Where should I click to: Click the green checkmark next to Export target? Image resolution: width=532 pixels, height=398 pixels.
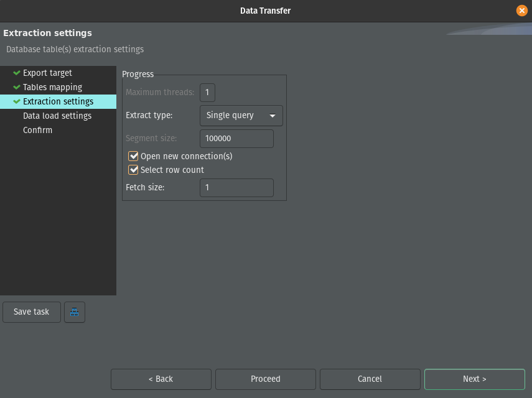[17, 73]
